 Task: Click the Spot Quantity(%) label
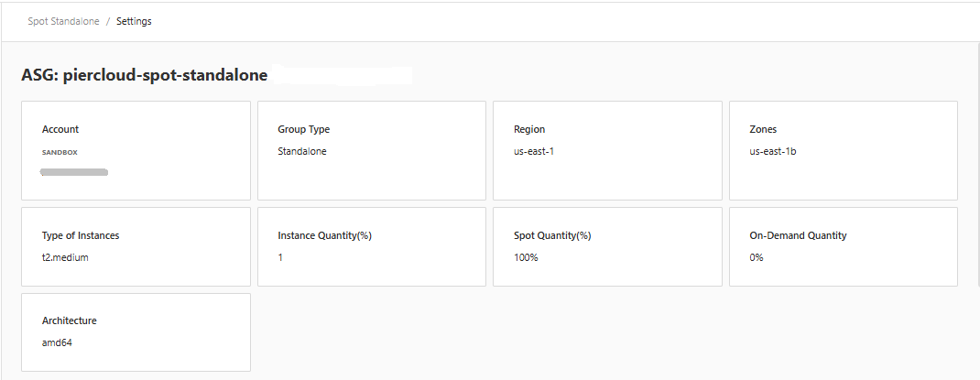pos(552,235)
